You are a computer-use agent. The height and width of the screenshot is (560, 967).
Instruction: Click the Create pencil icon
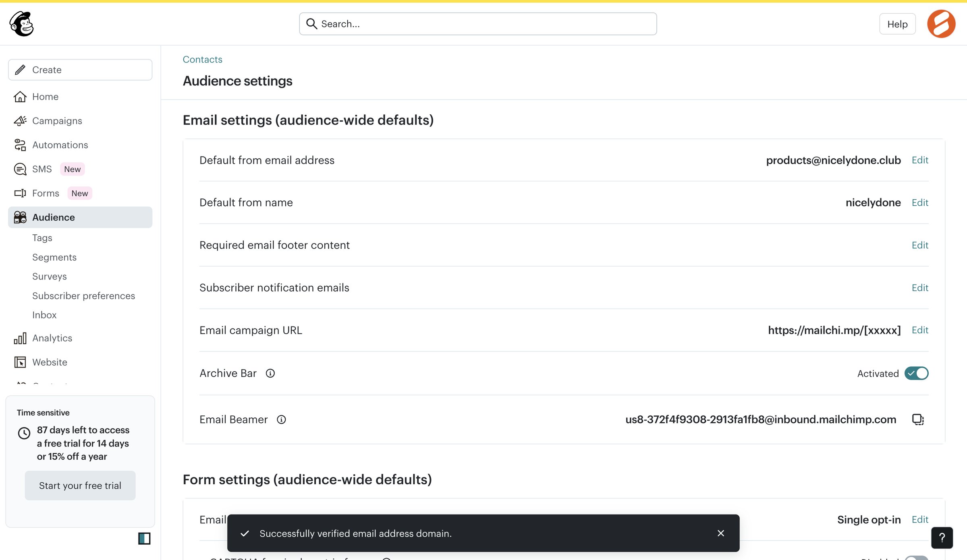pos(20,70)
